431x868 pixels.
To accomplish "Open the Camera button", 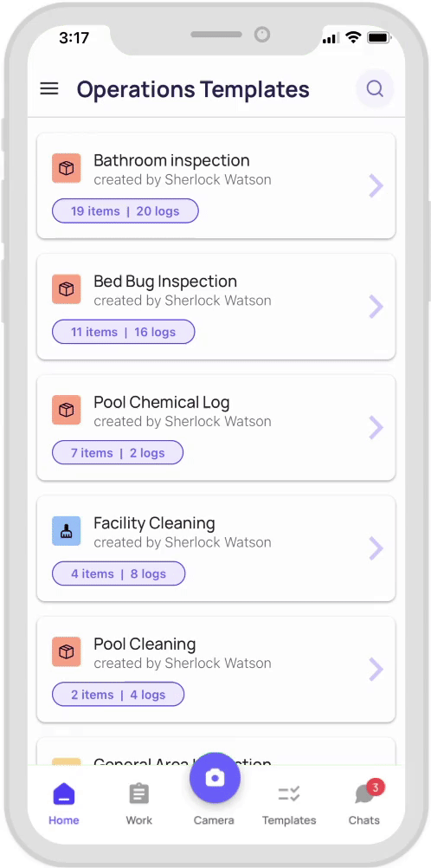I will point(215,778).
